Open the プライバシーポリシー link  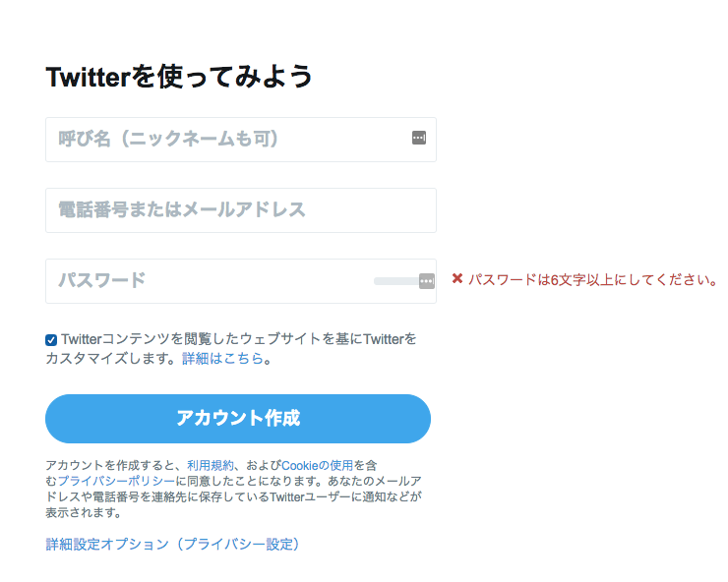[116, 481]
